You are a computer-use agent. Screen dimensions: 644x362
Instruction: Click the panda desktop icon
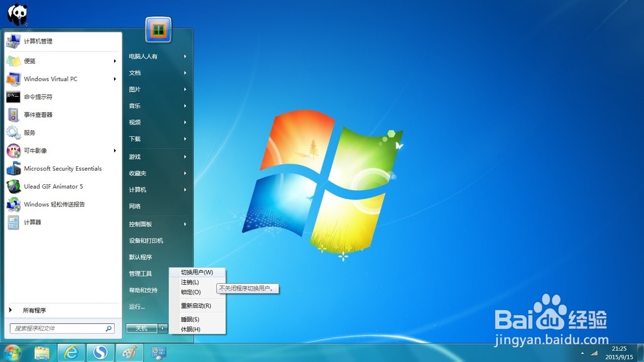tap(17, 14)
